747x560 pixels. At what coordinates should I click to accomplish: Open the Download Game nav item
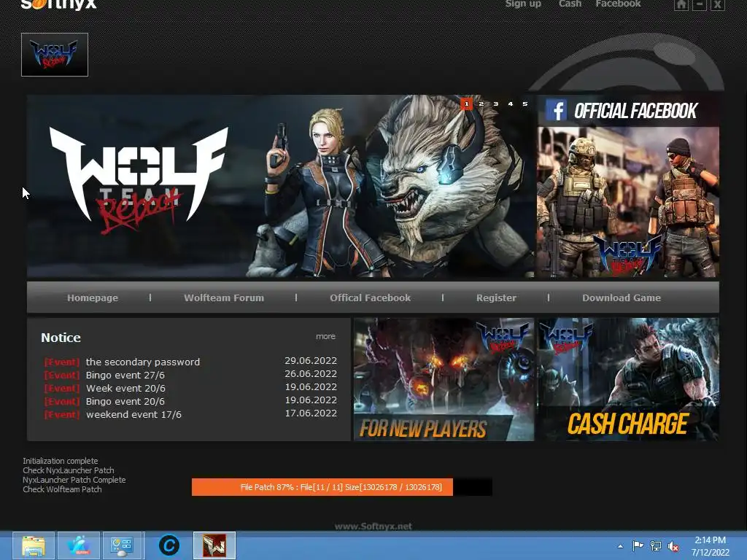coord(622,297)
